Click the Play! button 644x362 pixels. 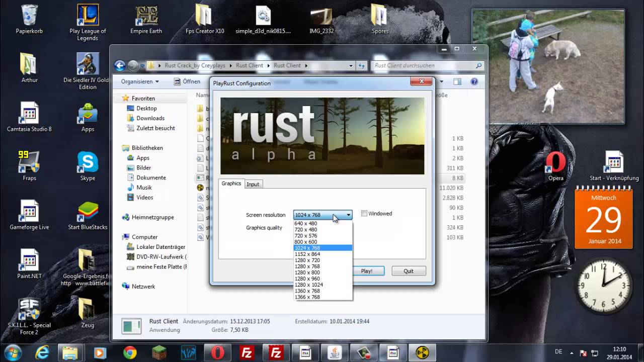click(x=367, y=271)
